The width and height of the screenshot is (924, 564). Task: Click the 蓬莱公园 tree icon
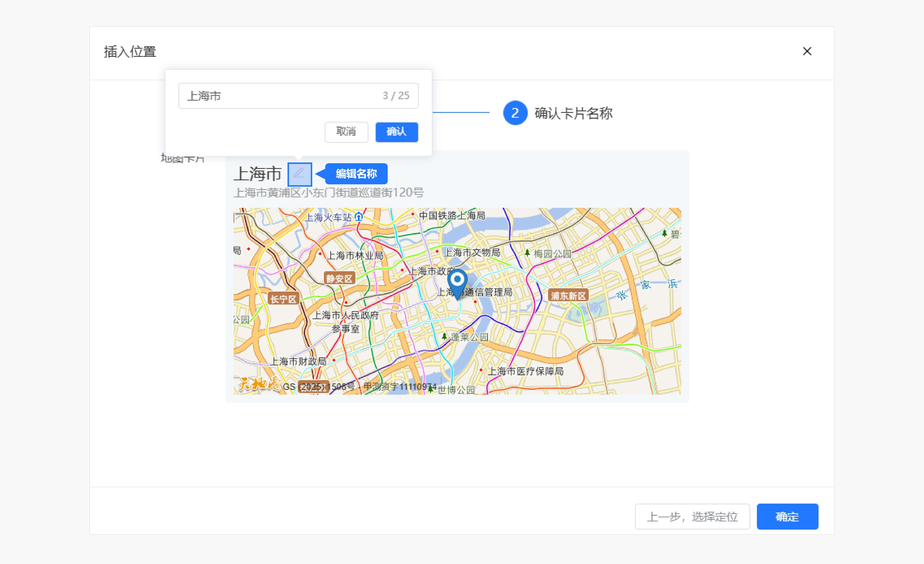click(x=444, y=336)
